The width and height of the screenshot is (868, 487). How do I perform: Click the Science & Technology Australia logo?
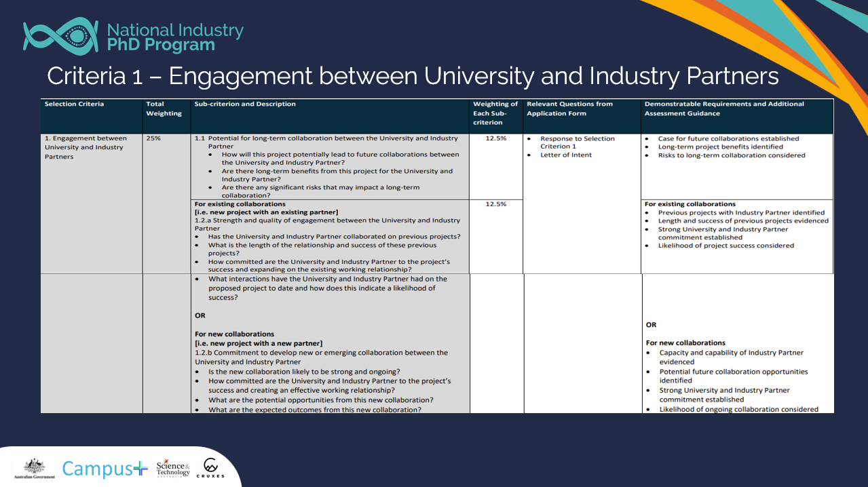(173, 468)
